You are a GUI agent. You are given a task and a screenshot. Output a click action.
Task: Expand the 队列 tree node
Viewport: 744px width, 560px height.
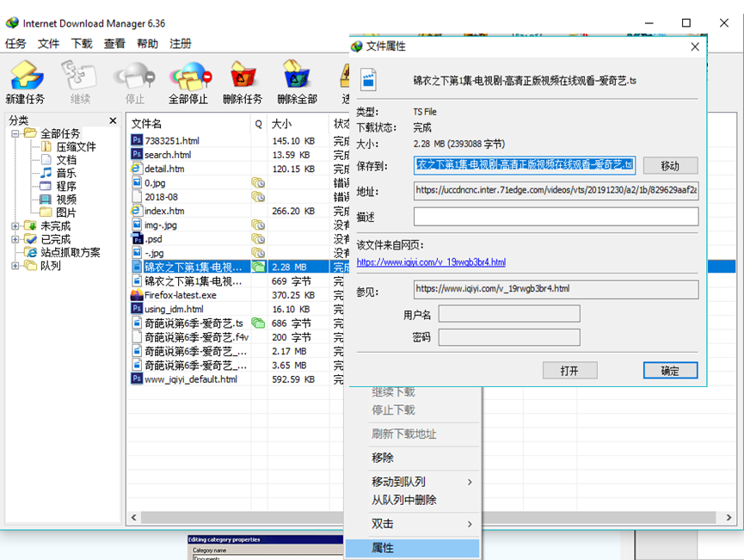15,266
